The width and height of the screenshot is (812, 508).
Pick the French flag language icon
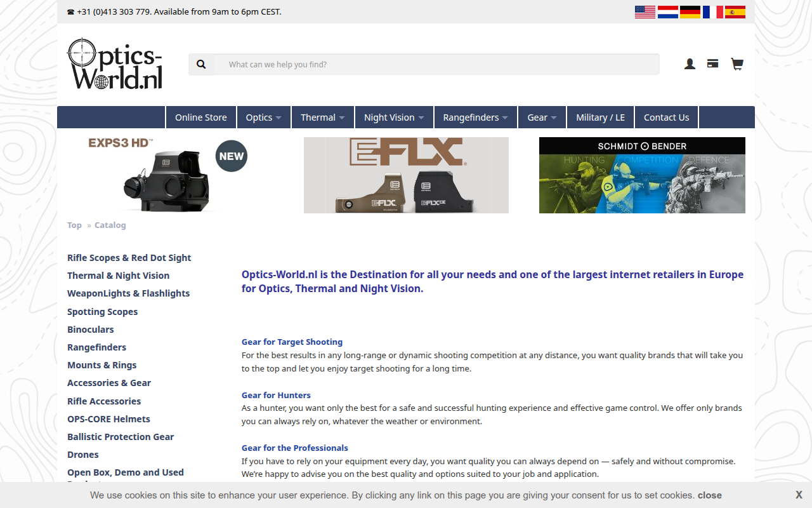pos(713,12)
